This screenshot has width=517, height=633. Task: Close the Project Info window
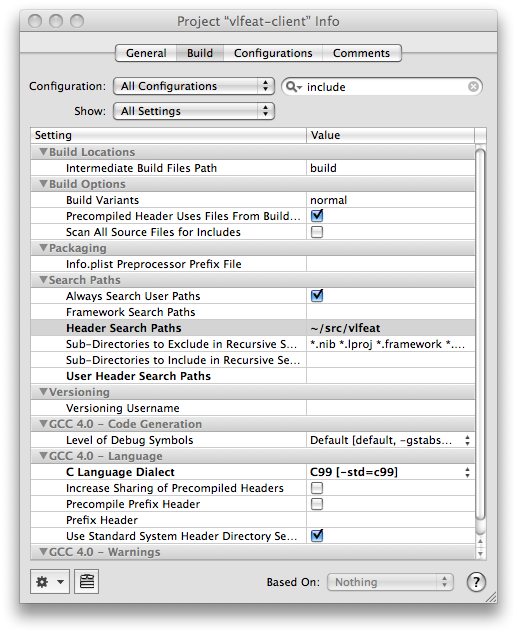(35, 21)
